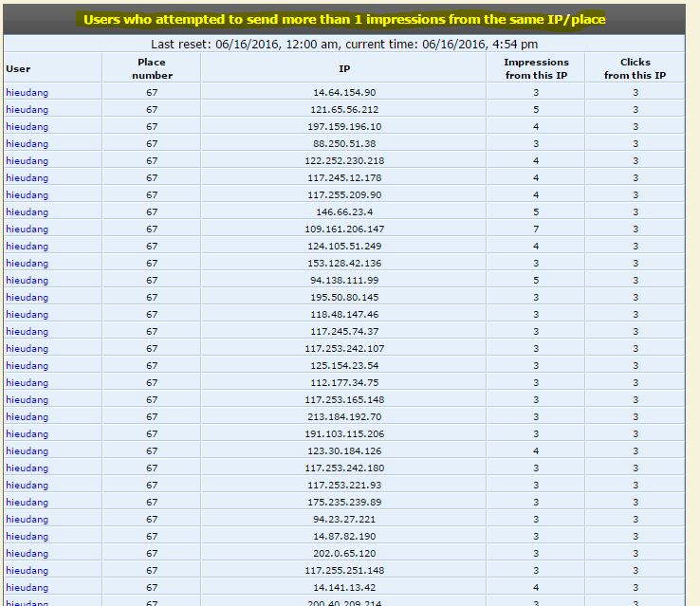Click impressions value 4 for 14.141.13.42
The height and width of the screenshot is (606, 700).
tap(536, 587)
